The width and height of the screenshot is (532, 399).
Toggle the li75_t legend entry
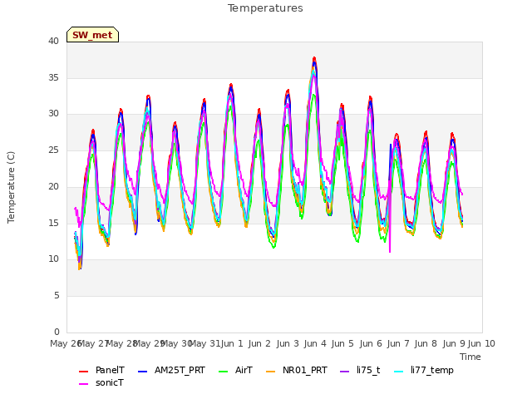click(360, 370)
